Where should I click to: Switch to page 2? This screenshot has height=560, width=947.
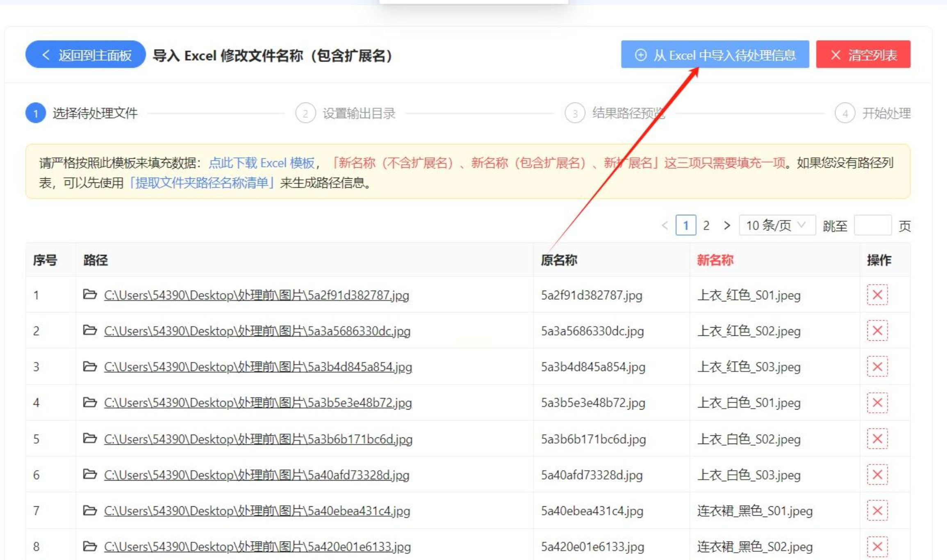(706, 225)
